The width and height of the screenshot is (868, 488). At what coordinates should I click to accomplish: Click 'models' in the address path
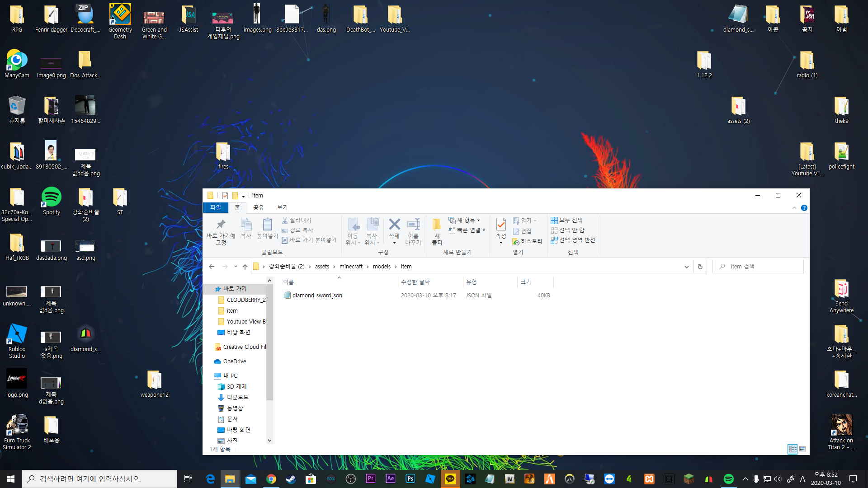pos(382,267)
